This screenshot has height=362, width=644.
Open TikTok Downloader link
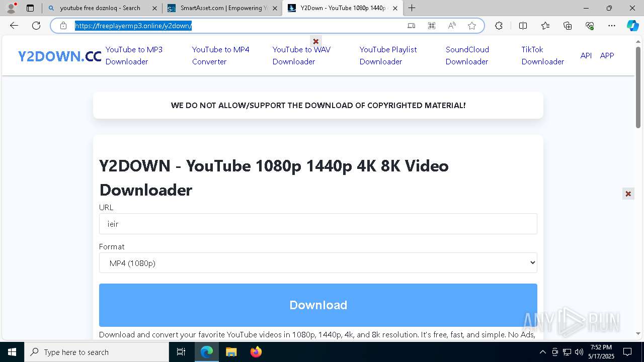point(542,55)
